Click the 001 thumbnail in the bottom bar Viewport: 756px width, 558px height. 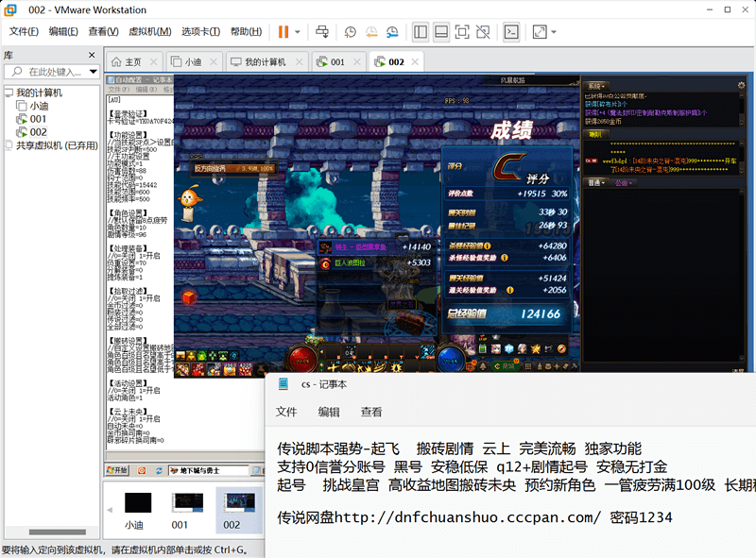(x=187, y=510)
